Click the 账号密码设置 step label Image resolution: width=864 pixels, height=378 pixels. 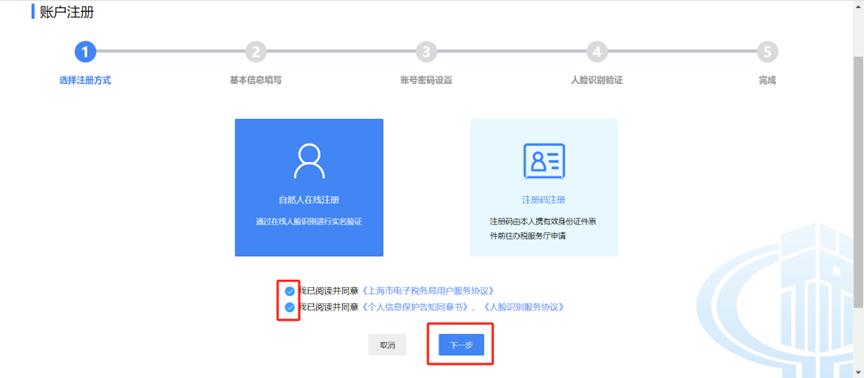coord(426,80)
